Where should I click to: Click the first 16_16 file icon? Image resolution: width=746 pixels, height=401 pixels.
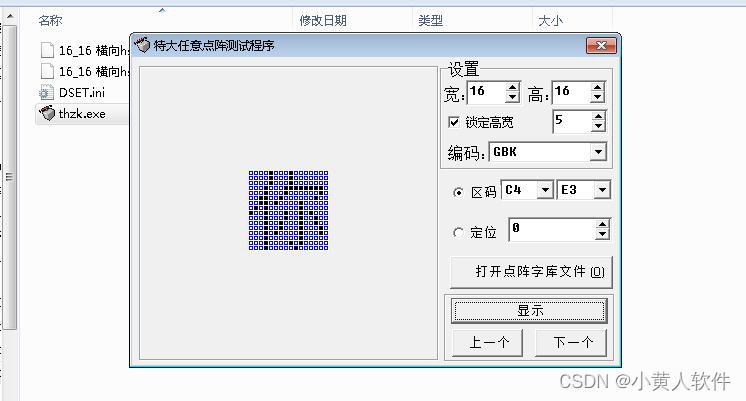(x=47, y=50)
